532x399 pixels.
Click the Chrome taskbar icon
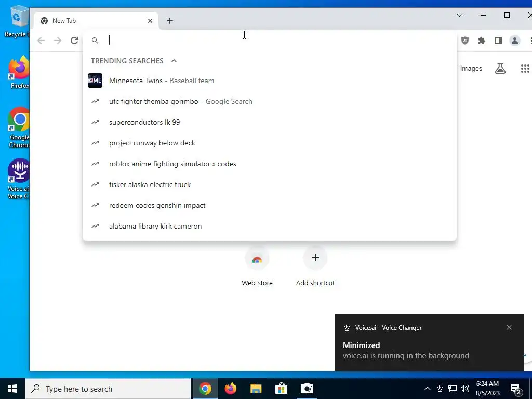205,389
